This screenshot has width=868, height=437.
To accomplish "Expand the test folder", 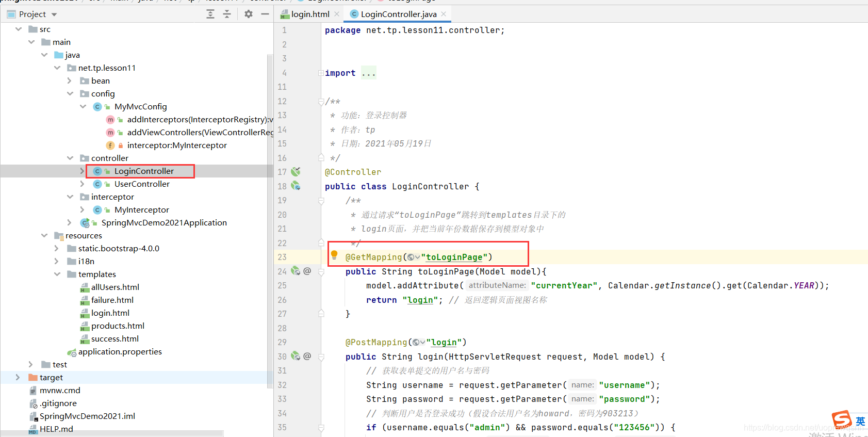I will [30, 365].
